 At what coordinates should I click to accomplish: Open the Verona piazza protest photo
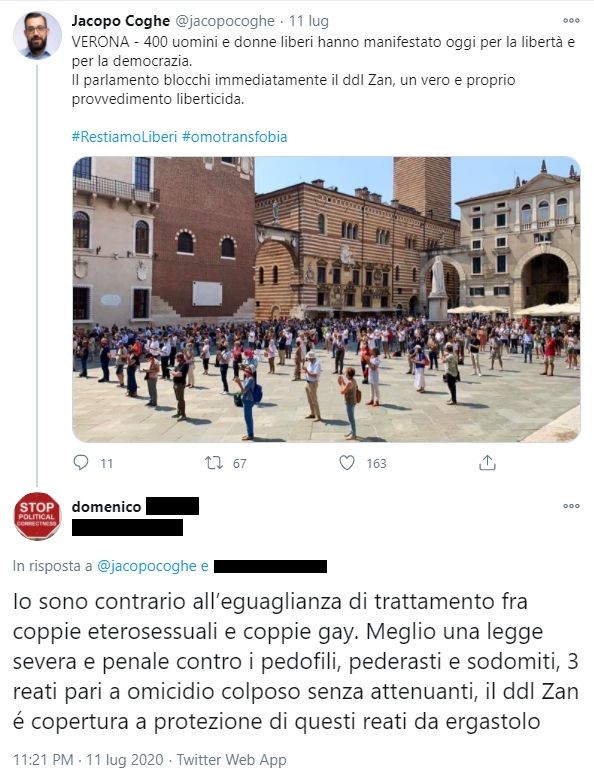[326, 299]
